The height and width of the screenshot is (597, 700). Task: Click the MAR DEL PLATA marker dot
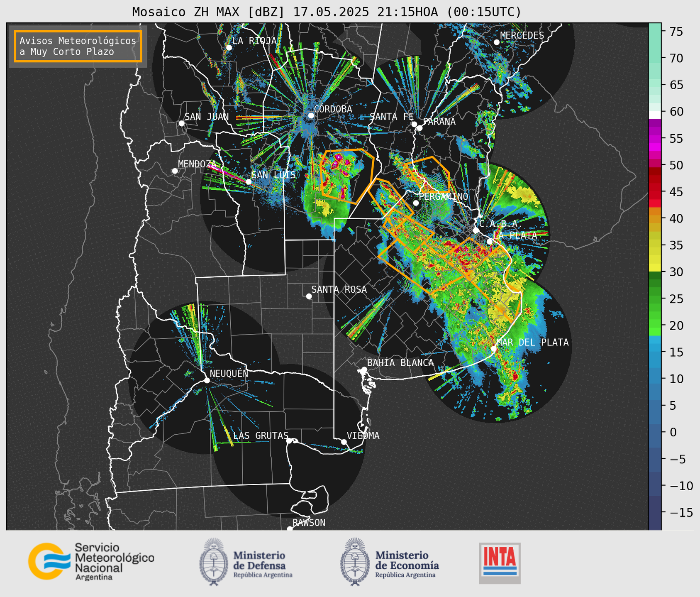(x=494, y=349)
